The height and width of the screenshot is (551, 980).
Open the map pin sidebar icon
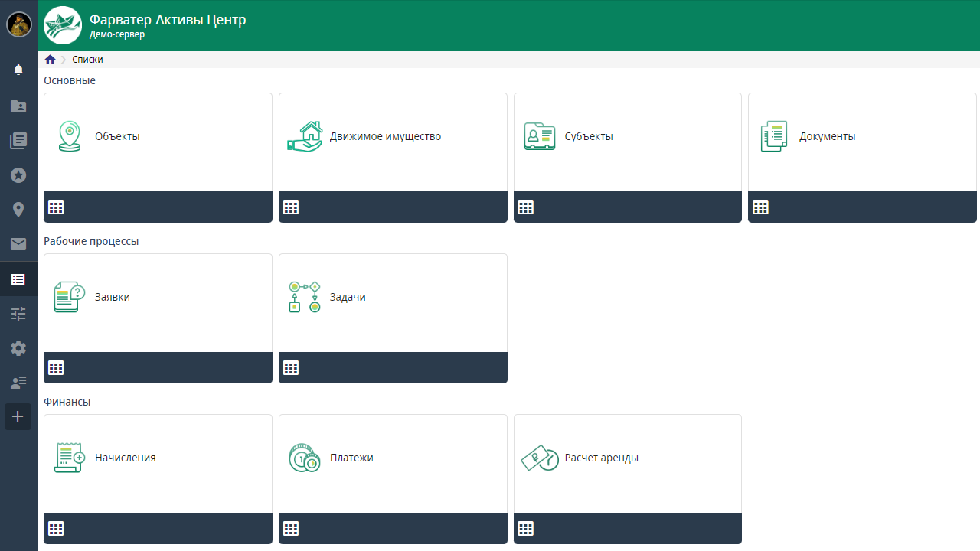pyautogui.click(x=18, y=210)
